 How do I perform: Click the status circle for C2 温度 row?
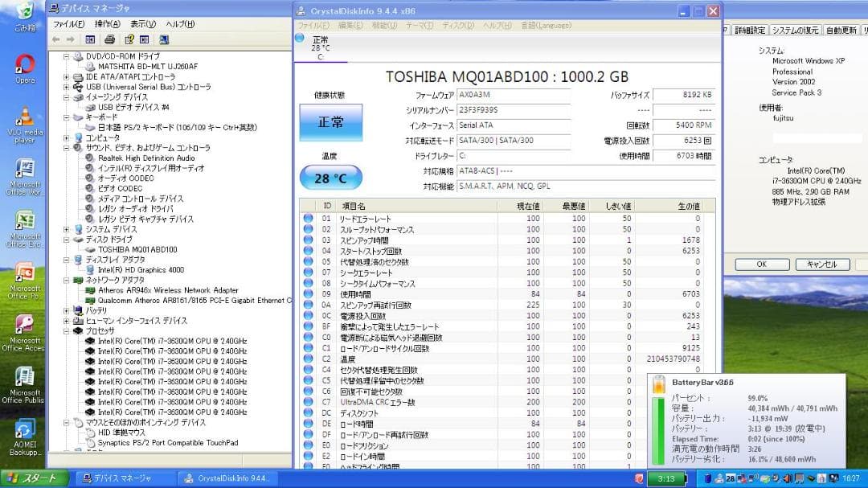pyautogui.click(x=309, y=359)
